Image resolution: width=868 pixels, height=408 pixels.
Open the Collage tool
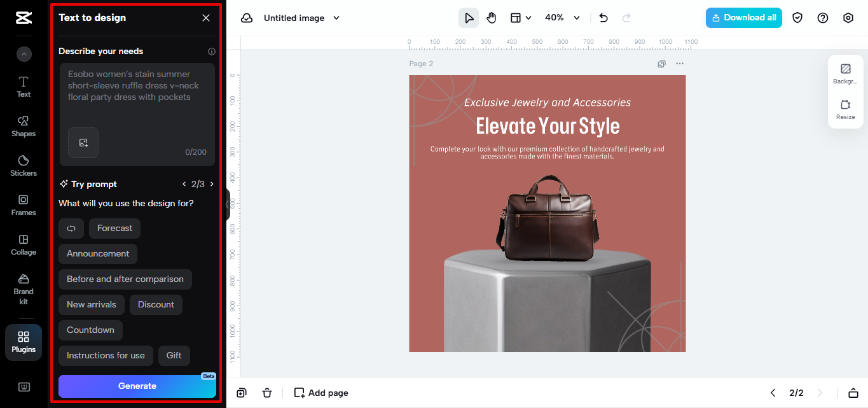tap(23, 244)
